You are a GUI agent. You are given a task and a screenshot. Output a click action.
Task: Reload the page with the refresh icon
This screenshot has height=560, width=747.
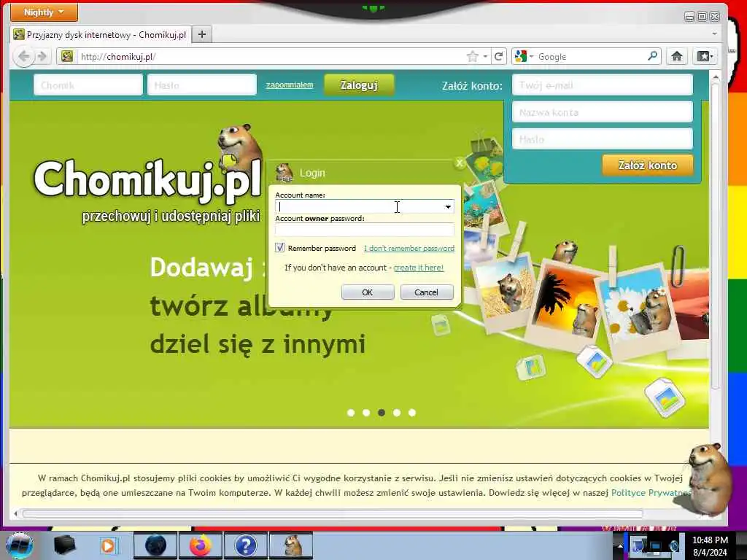point(499,57)
